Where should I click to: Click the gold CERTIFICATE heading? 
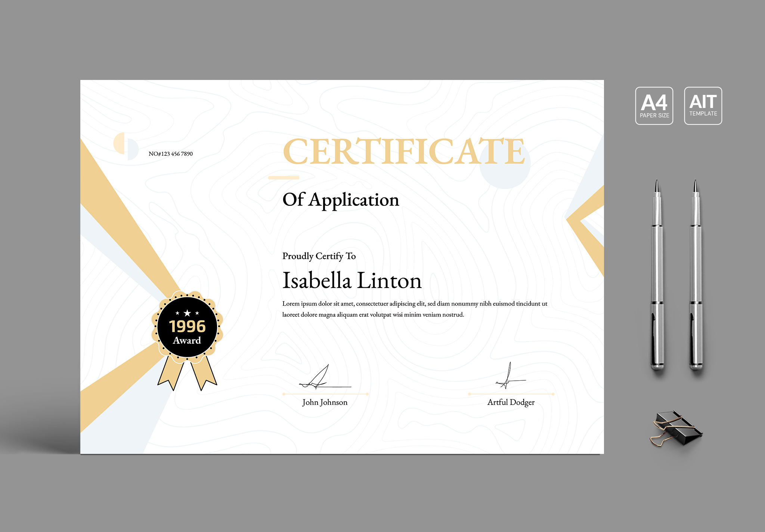(403, 151)
